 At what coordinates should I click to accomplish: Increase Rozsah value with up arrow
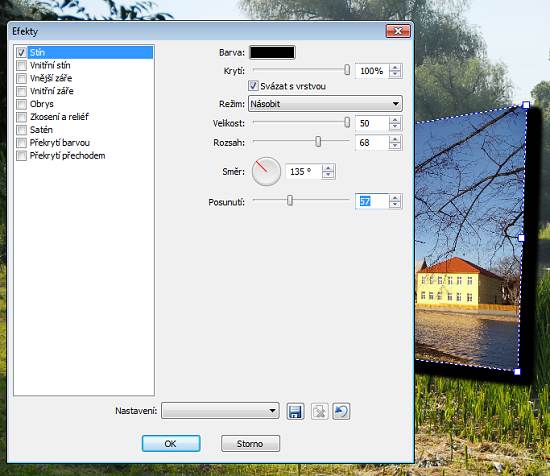(x=395, y=140)
